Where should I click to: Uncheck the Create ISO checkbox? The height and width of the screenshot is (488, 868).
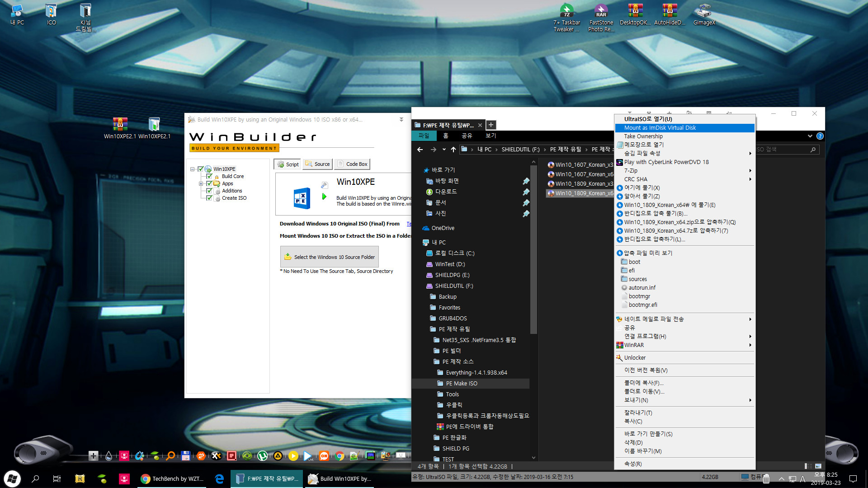(209, 198)
